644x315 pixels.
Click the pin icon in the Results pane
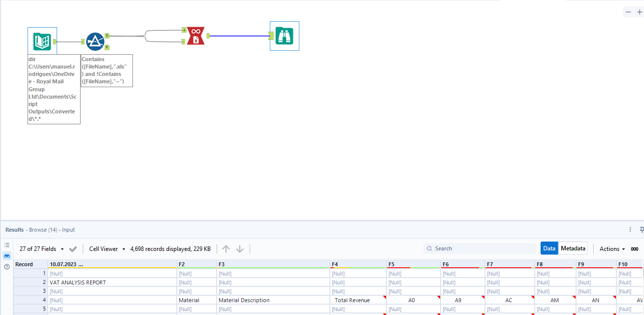[641, 230]
